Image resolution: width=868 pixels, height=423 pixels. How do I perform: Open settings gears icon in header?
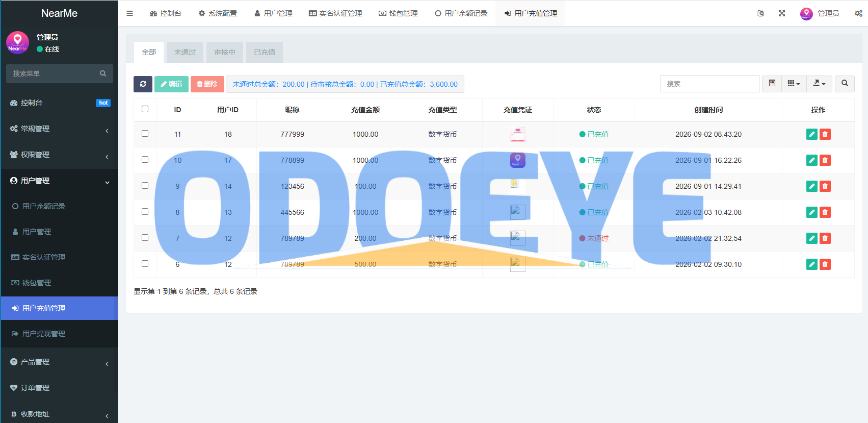click(858, 13)
